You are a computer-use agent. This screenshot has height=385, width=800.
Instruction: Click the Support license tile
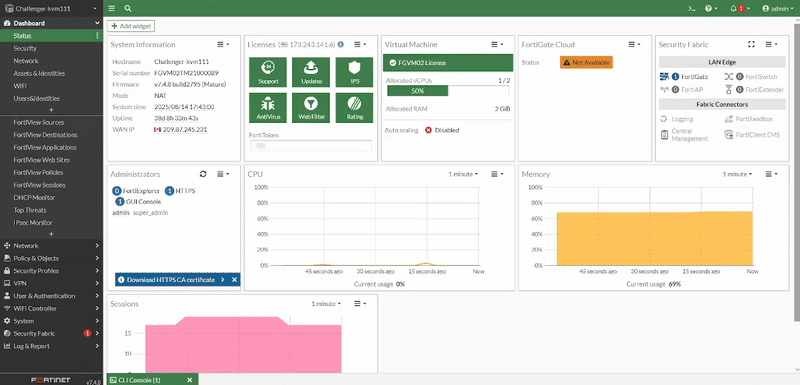[x=268, y=72]
